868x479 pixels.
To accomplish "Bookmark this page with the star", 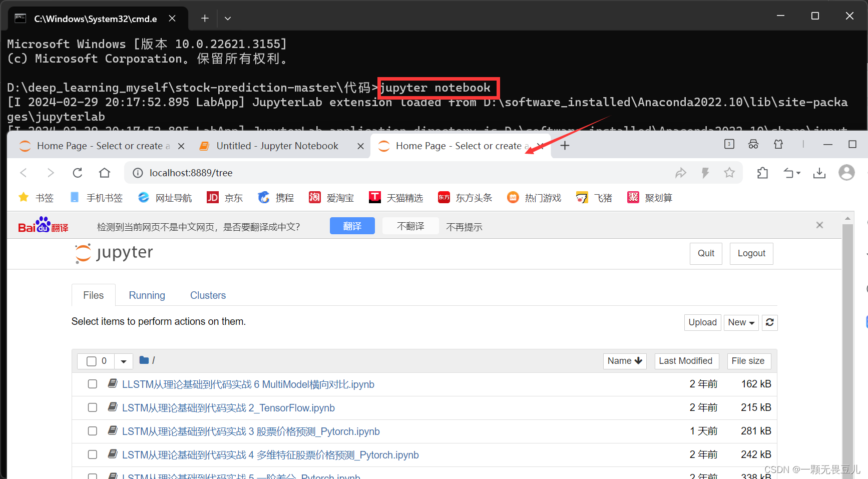I will coord(729,173).
